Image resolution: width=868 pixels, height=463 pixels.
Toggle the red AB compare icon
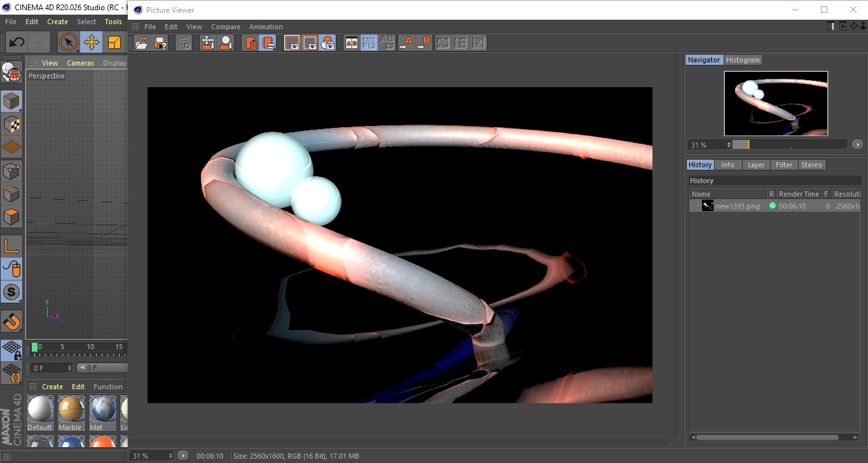tap(351, 43)
